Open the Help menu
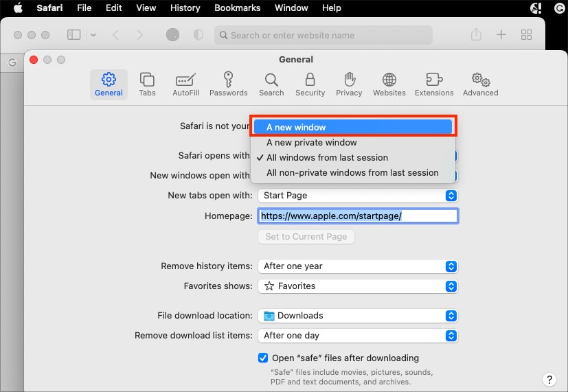Screen dimensions: 568x392 click(x=332, y=8)
